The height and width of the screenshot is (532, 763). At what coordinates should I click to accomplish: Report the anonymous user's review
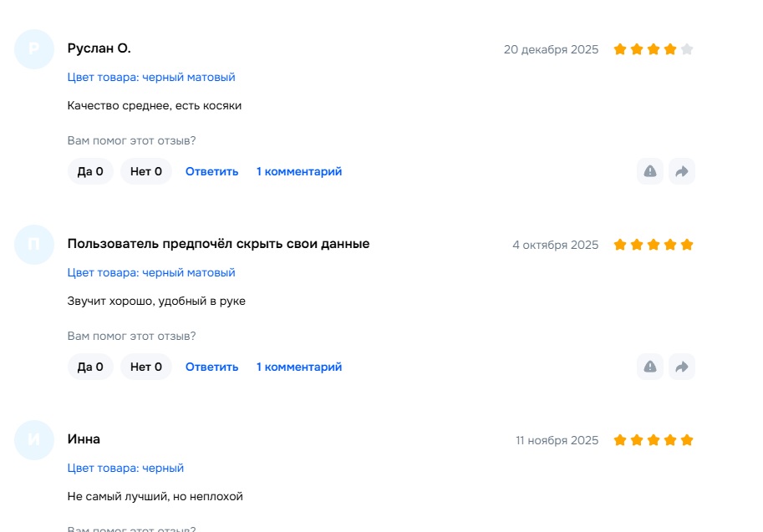649,367
